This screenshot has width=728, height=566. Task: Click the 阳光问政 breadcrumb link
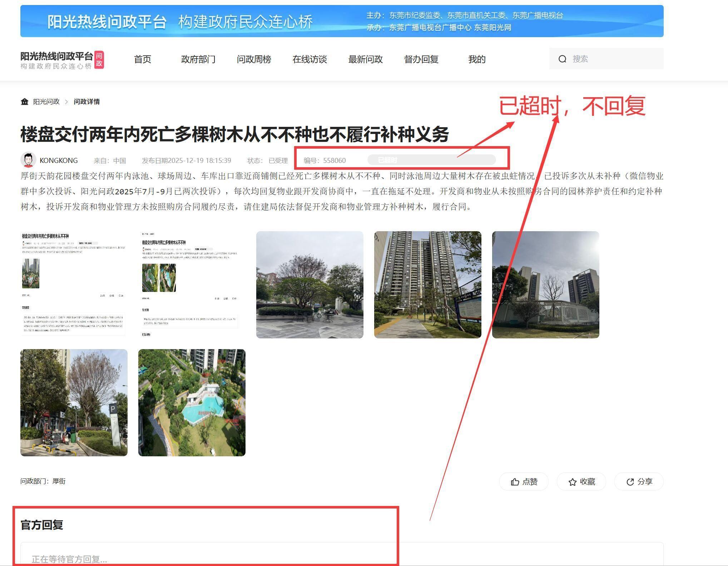pos(46,102)
